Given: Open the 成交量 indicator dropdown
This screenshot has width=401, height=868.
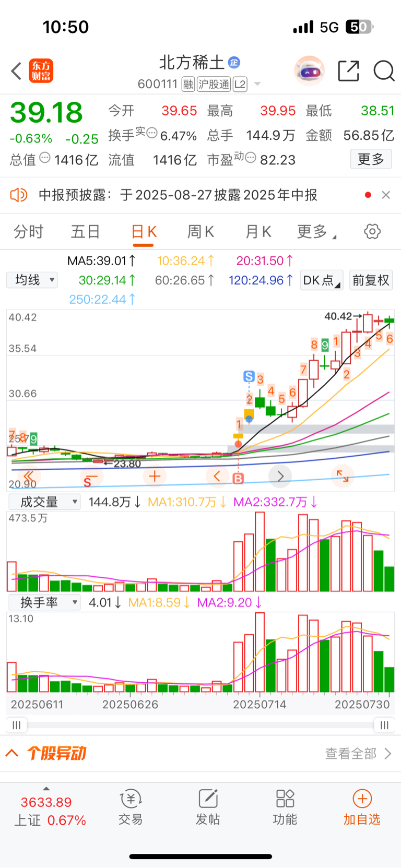Looking at the screenshot, I should [44, 502].
